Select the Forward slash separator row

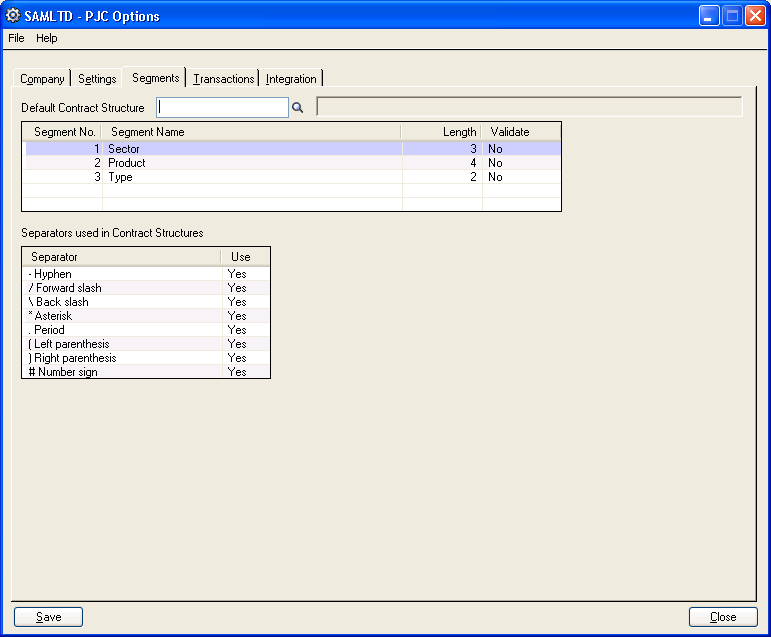pyautogui.click(x=146, y=288)
